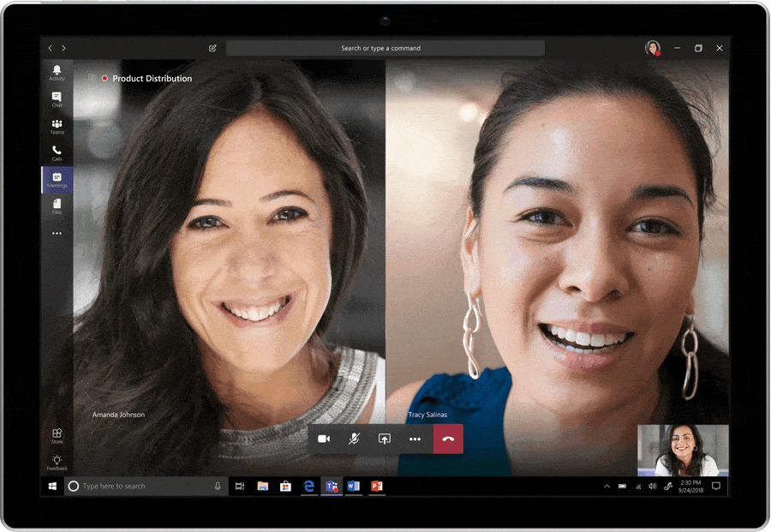This screenshot has height=532, width=771.
Task: Open the Teams app Store
Action: pyautogui.click(x=57, y=435)
